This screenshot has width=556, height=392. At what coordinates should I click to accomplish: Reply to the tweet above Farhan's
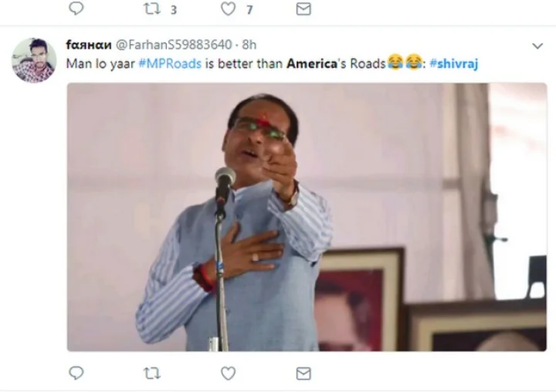(x=76, y=8)
